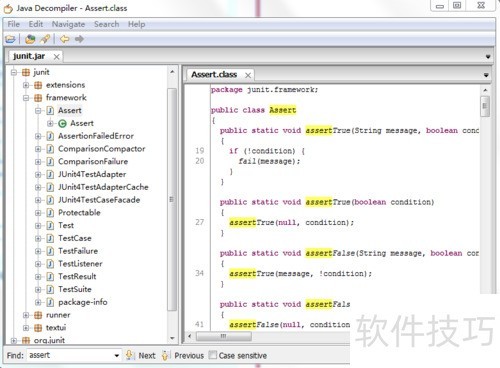This screenshot has height=368, width=500.
Task: Close the junit.jar tab
Action: (x=57, y=57)
